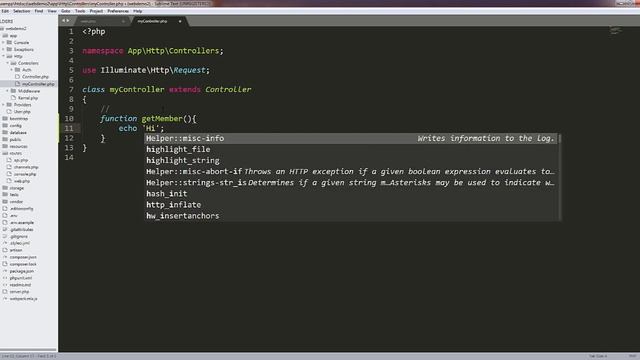
Task: Open the Help menu
Action: 138,11
